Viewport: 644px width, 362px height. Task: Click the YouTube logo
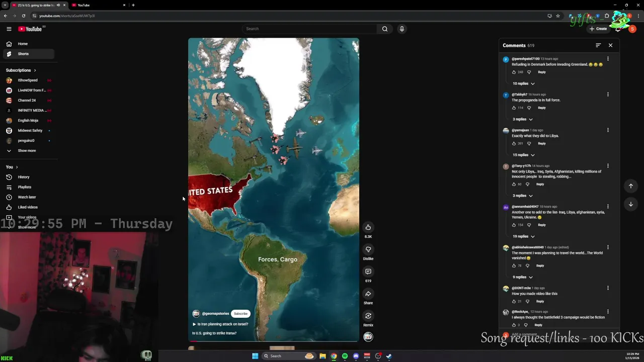pyautogui.click(x=30, y=29)
